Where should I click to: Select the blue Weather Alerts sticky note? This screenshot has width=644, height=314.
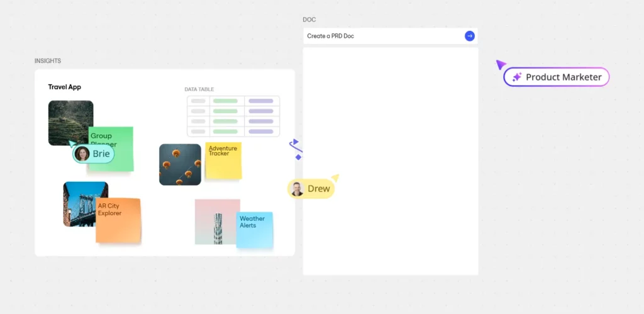click(255, 230)
